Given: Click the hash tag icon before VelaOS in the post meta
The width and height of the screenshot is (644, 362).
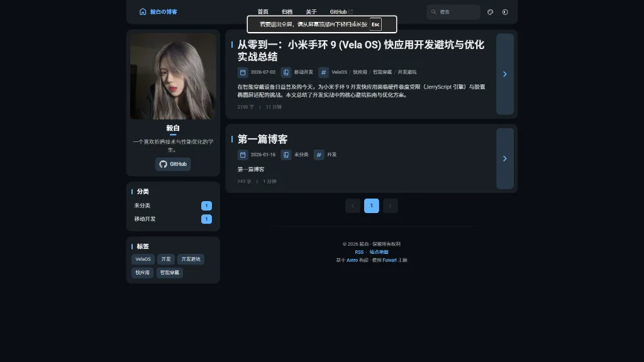Looking at the screenshot, I should point(324,72).
